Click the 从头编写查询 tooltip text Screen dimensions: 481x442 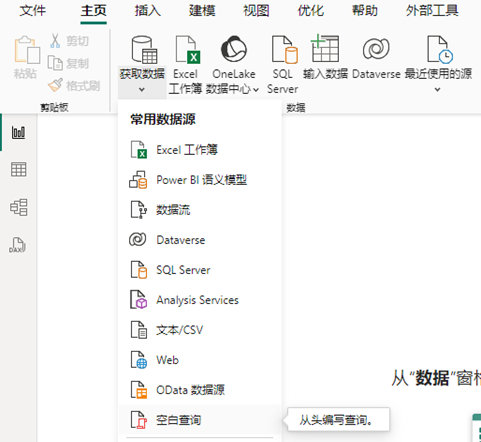coord(336,420)
